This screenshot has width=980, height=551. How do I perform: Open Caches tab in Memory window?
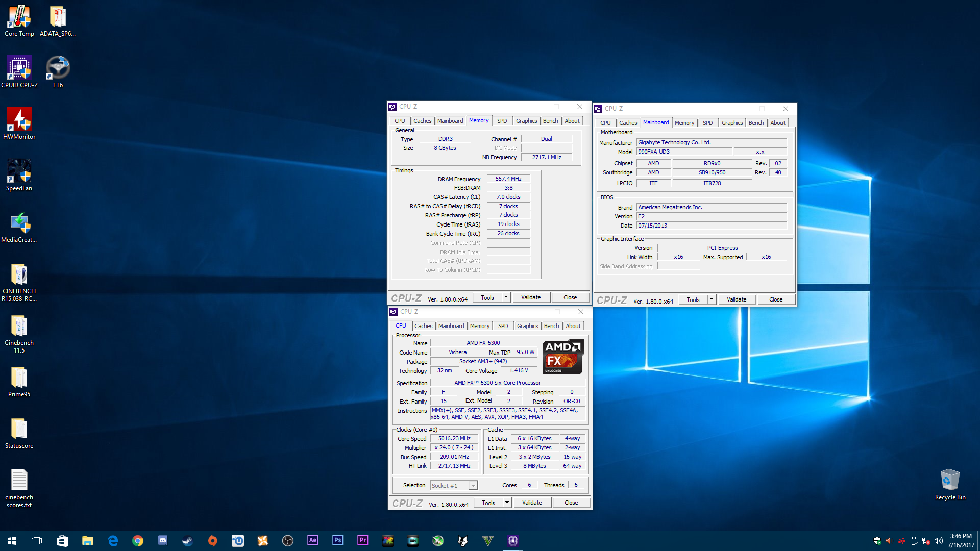click(x=422, y=121)
